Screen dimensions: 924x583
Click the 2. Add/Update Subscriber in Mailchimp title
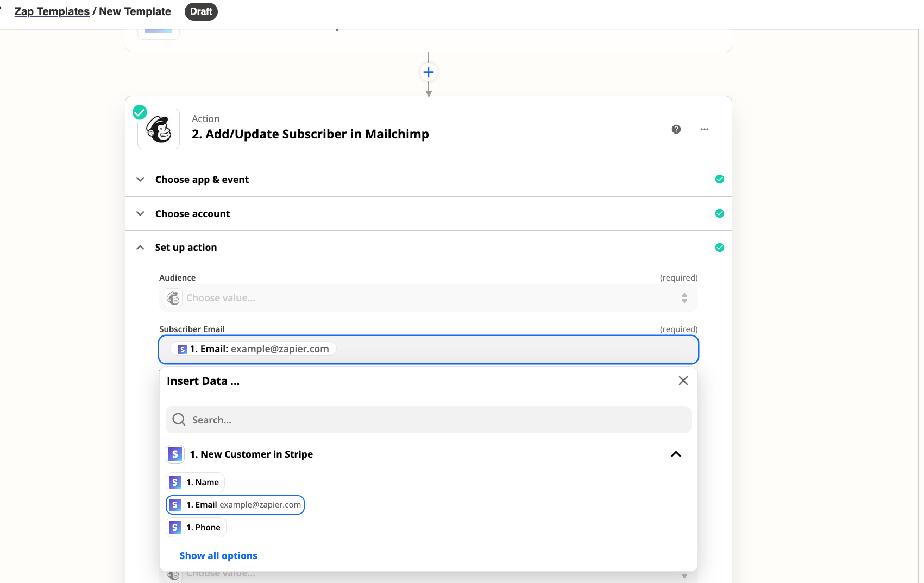pos(310,134)
